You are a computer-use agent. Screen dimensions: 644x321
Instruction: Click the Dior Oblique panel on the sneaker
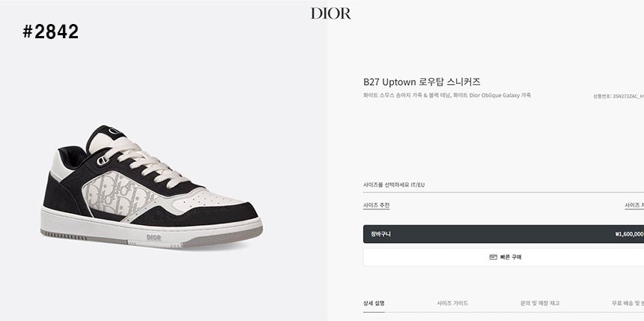click(x=117, y=195)
